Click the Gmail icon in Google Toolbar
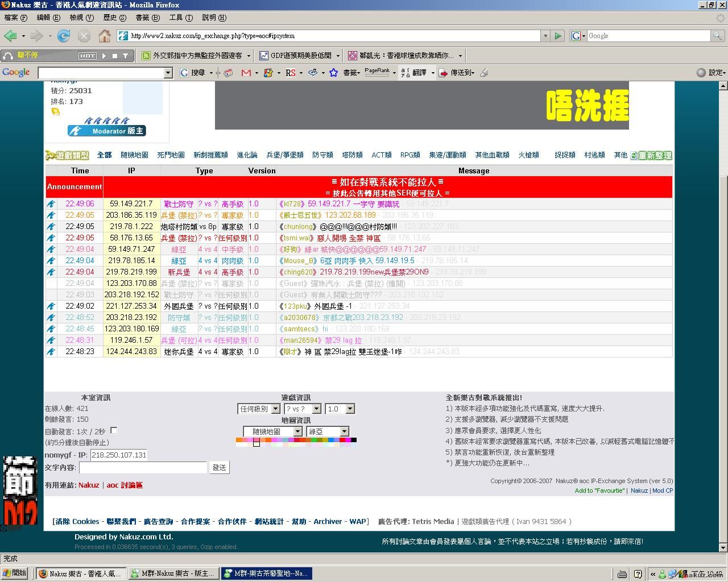The height and width of the screenshot is (582, 728). click(246, 73)
